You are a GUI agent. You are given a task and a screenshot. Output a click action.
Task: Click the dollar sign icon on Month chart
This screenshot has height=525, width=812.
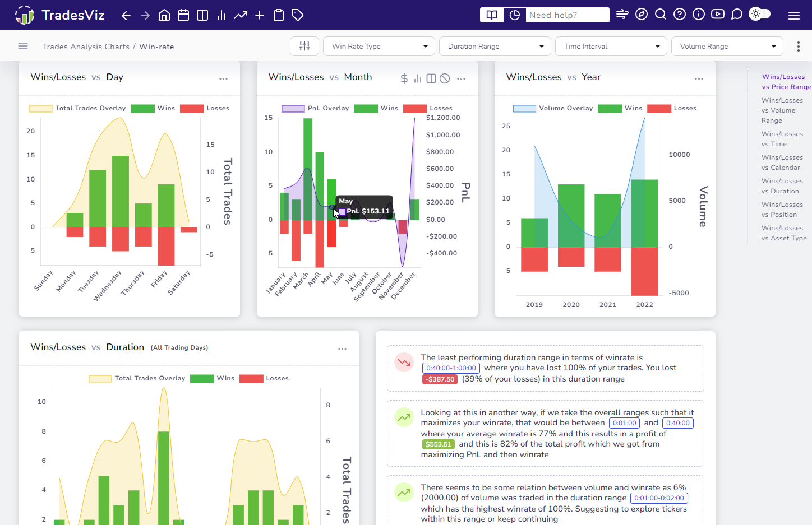(404, 78)
